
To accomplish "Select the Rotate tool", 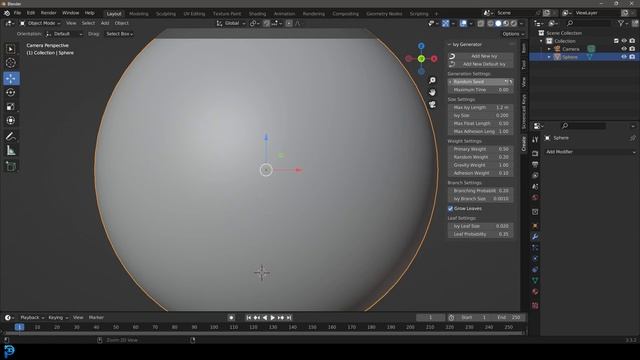I will [x=11, y=93].
